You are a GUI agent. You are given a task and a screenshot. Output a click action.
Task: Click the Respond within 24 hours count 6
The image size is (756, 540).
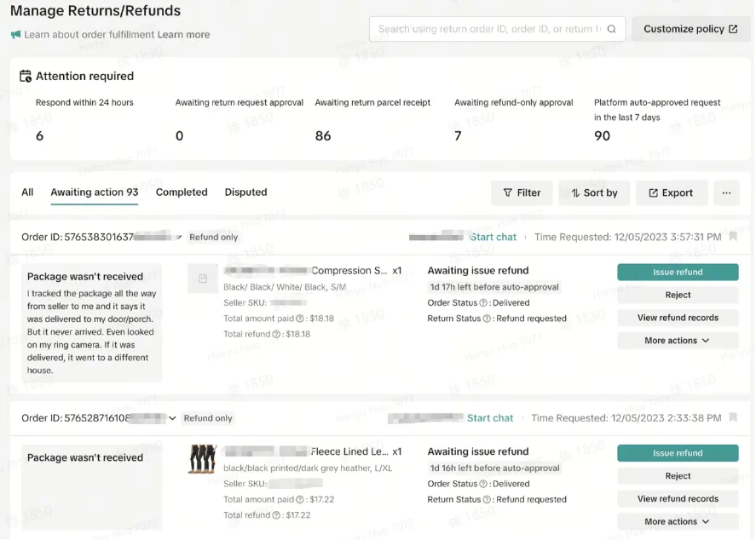click(39, 136)
